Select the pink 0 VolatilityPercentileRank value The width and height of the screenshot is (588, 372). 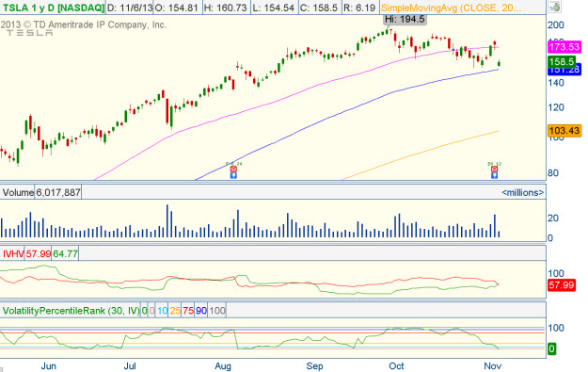[151, 311]
